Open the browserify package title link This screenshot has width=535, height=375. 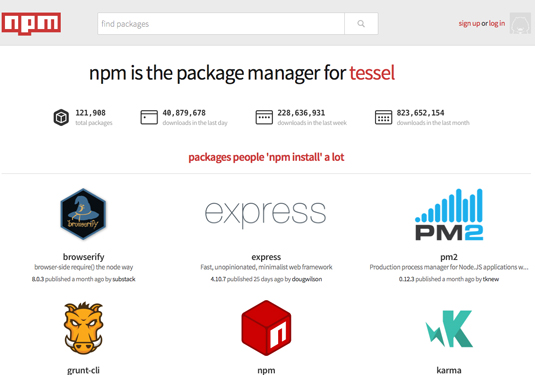point(84,257)
